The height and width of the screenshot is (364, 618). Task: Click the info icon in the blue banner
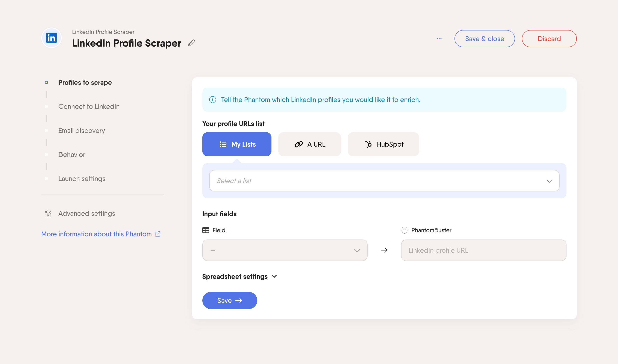point(213,100)
